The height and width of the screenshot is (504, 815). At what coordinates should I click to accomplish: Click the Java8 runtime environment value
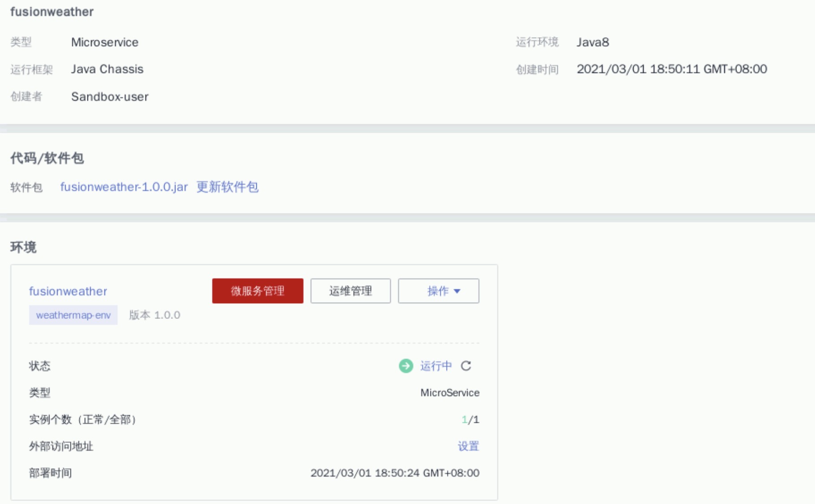(x=592, y=42)
